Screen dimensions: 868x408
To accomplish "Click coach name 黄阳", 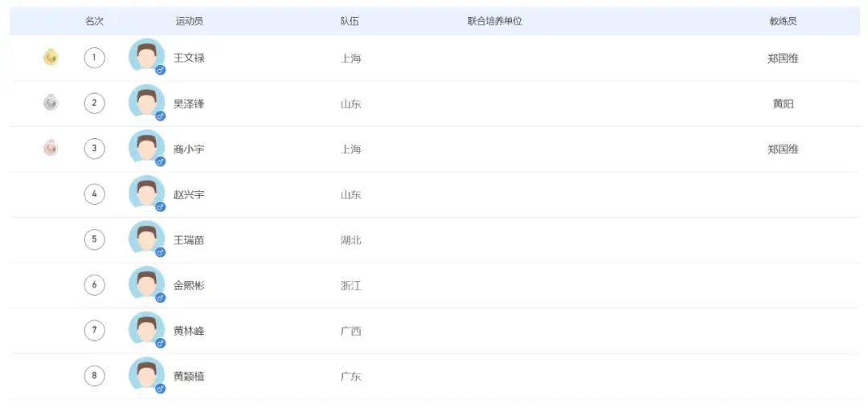I will (x=784, y=104).
